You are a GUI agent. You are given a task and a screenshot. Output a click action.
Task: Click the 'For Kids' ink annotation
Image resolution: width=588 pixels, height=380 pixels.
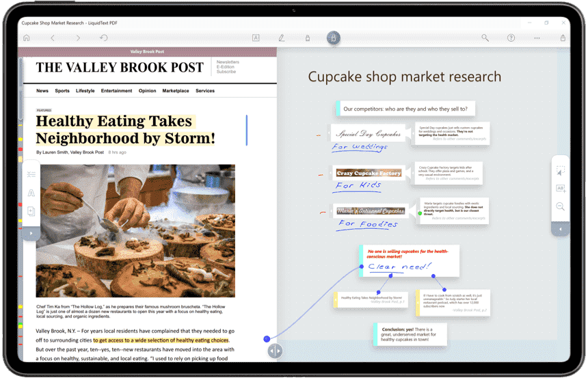[358, 185]
